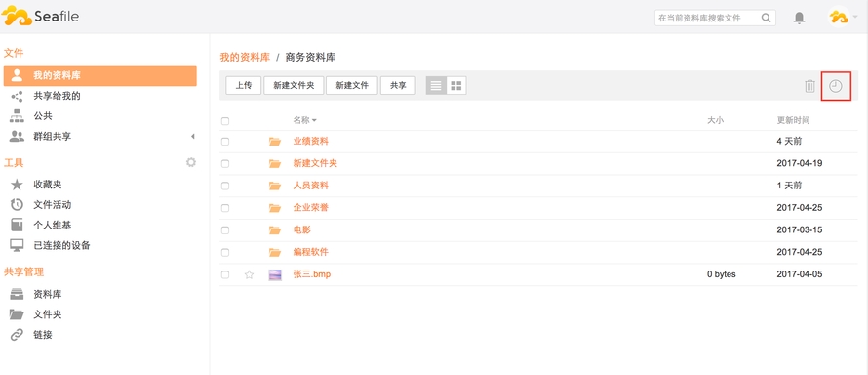Check the 新建文件夹 row checkbox
Screen dimensions: 868x375
coord(225,163)
